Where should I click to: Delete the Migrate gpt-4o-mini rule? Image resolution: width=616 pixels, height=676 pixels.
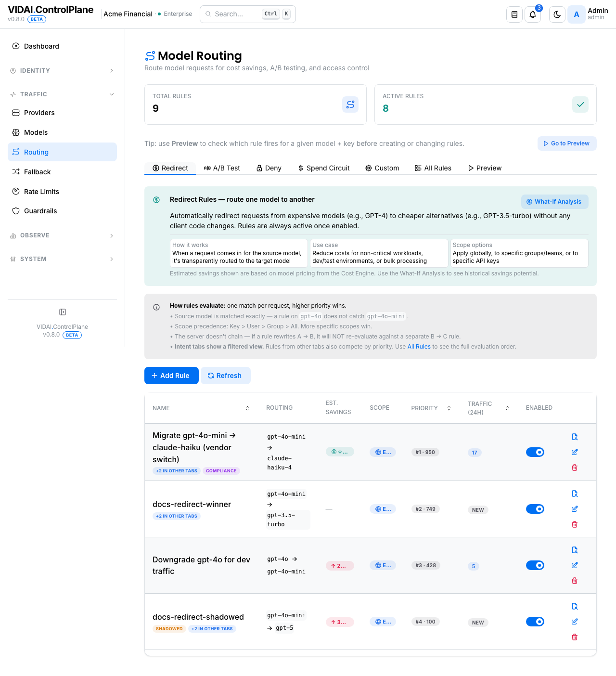click(x=575, y=468)
